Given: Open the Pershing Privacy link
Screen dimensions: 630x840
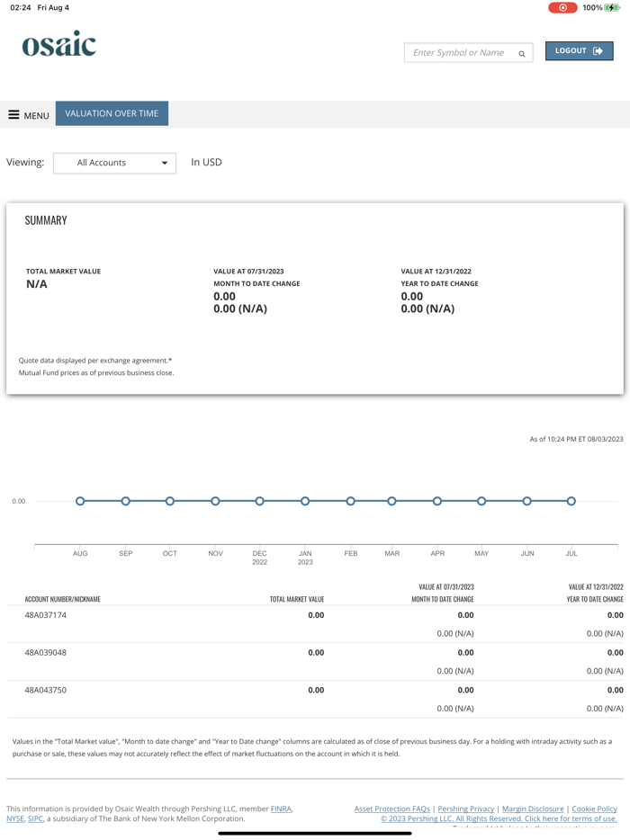Looking at the screenshot, I should pos(466,809).
